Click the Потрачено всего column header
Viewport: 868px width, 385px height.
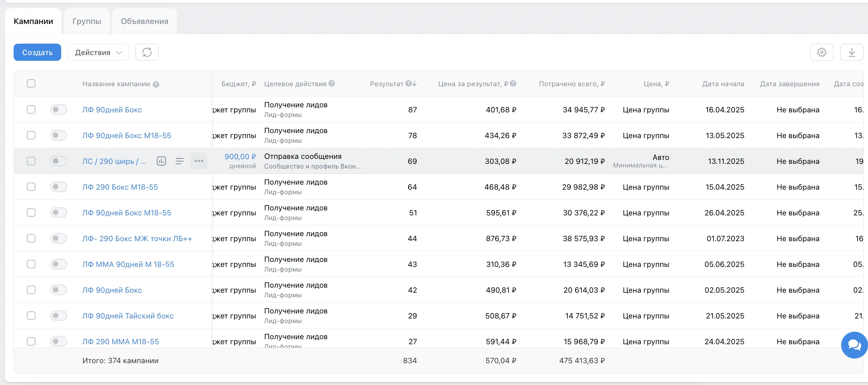pyautogui.click(x=572, y=84)
